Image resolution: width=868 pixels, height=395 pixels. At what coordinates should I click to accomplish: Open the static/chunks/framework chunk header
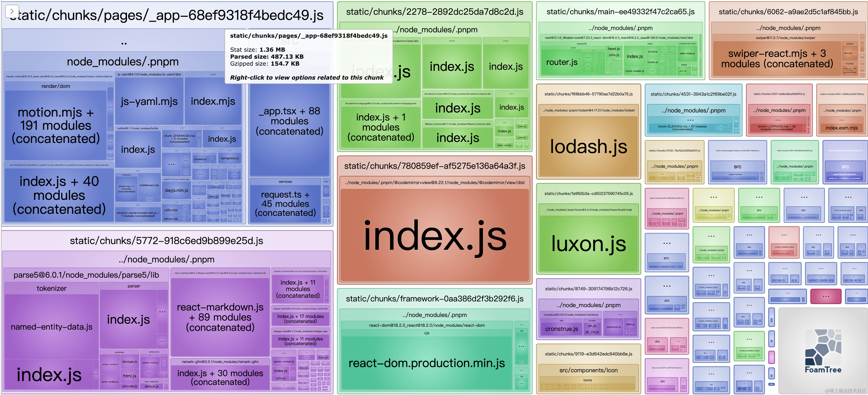(x=434, y=298)
